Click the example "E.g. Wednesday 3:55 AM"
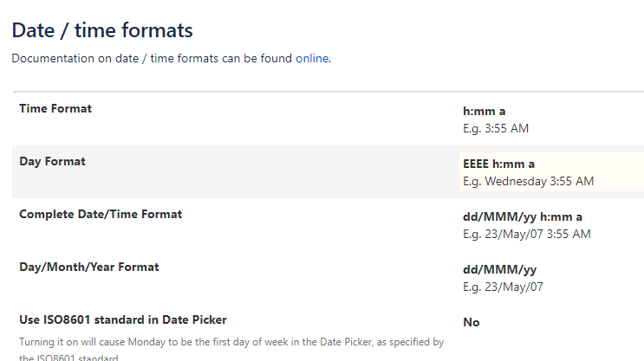 click(528, 181)
